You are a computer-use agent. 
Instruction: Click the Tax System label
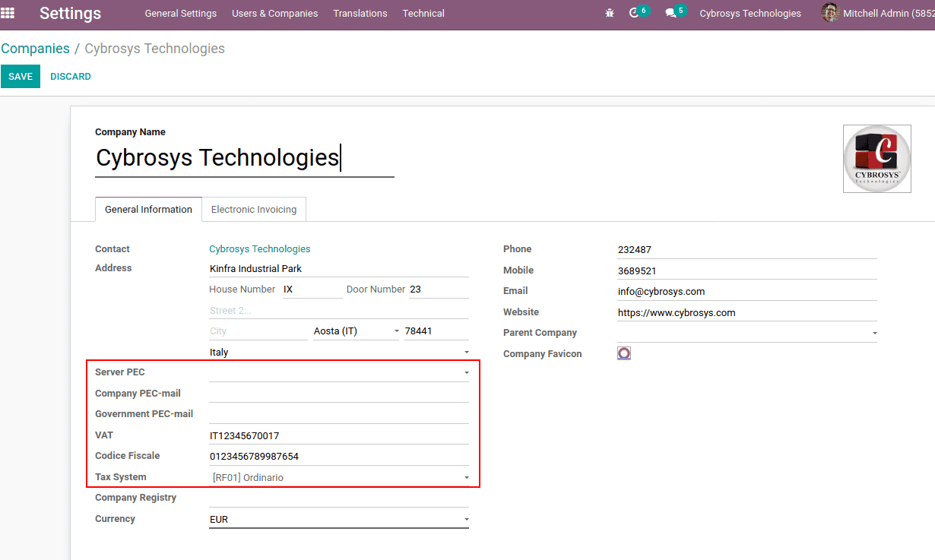pyautogui.click(x=120, y=477)
